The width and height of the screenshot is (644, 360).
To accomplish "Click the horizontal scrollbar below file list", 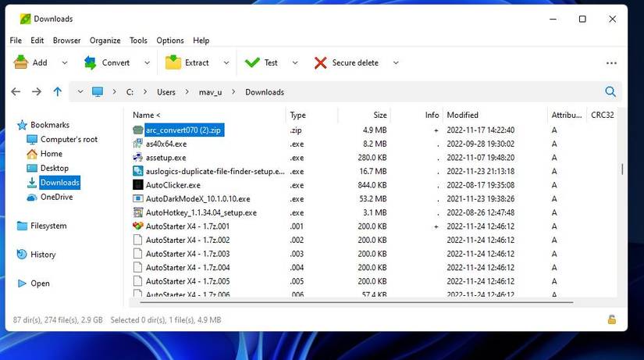I will coord(356,302).
